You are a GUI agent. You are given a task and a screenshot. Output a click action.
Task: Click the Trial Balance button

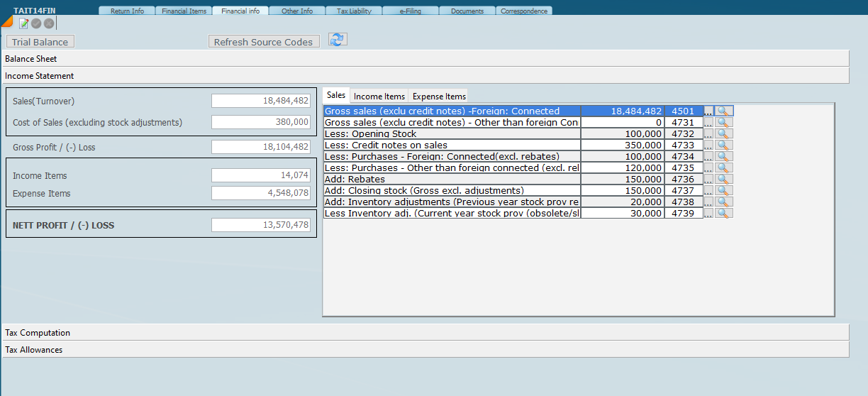click(40, 42)
